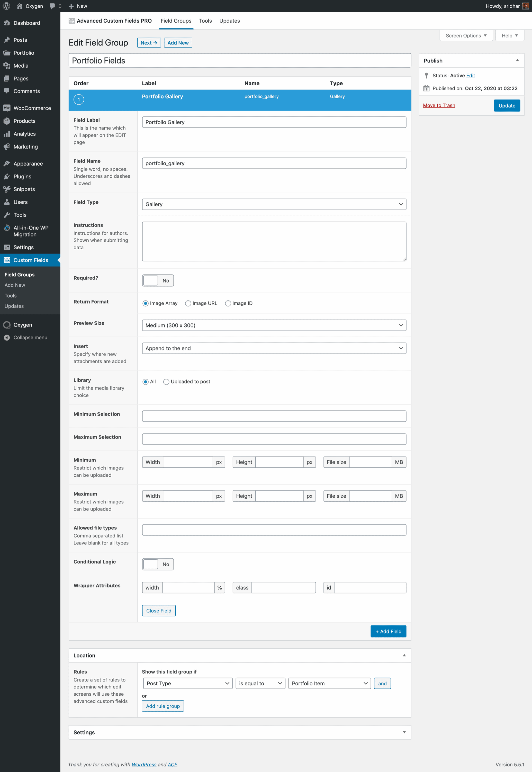Click the plus New icon in admin bar
The width and height of the screenshot is (532, 772).
click(71, 6)
